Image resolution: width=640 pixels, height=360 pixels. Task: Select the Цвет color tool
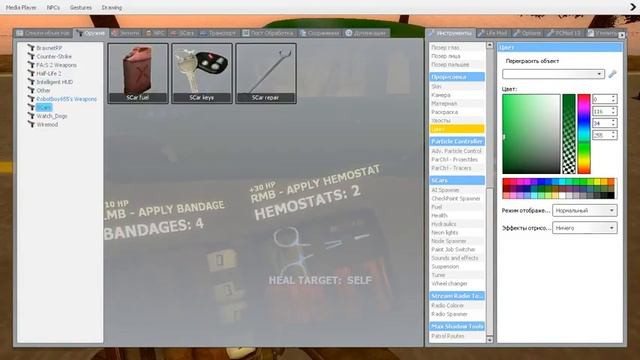[x=457, y=129]
